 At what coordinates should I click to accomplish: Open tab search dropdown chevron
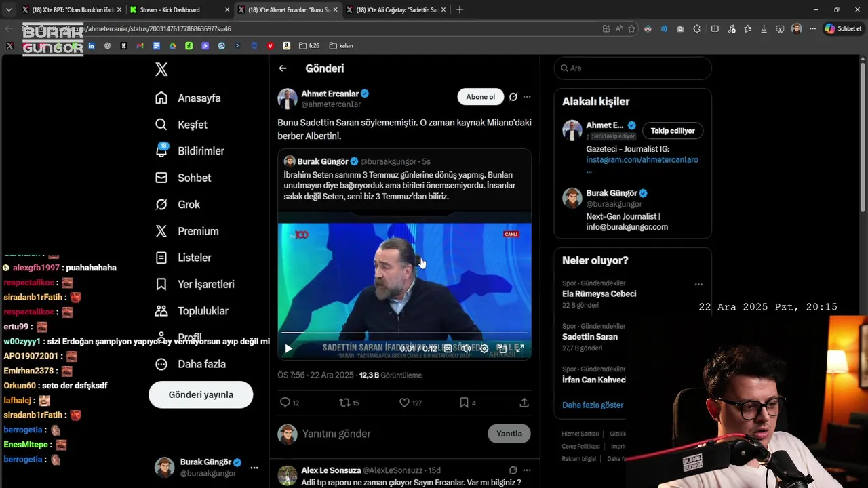tap(8, 10)
